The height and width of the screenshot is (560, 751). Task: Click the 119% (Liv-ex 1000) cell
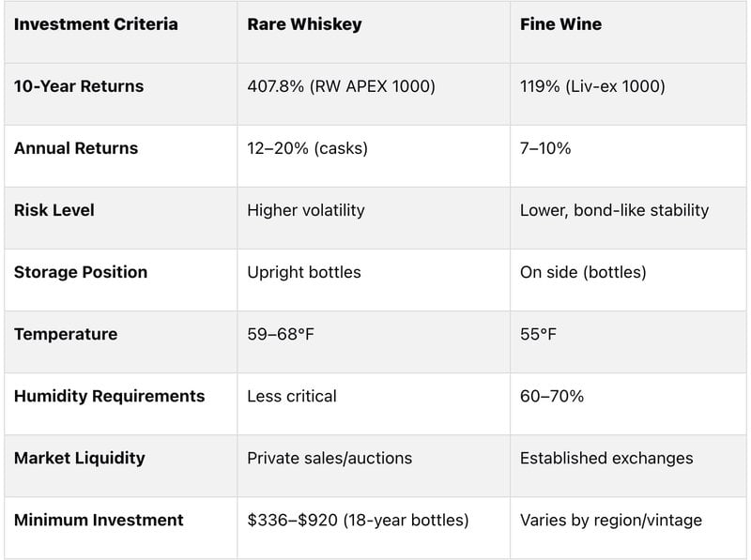click(x=592, y=86)
